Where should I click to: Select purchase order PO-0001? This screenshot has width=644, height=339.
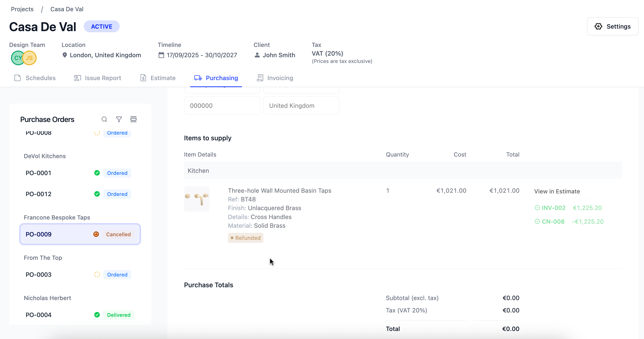pyautogui.click(x=80, y=173)
